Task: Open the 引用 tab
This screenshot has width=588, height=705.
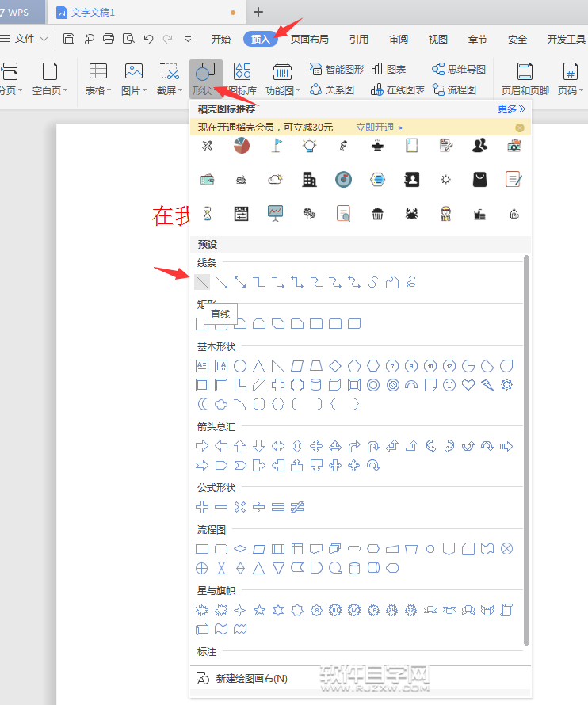Action: [358, 39]
